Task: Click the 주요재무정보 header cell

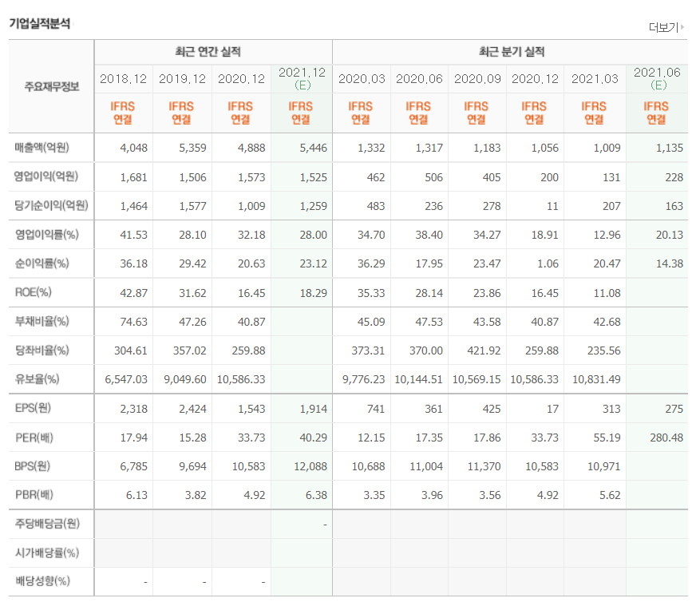Action: pyautogui.click(x=52, y=86)
